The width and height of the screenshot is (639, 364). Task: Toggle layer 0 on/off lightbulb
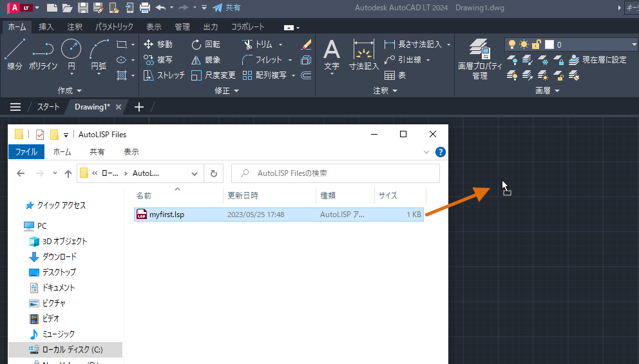coord(512,44)
